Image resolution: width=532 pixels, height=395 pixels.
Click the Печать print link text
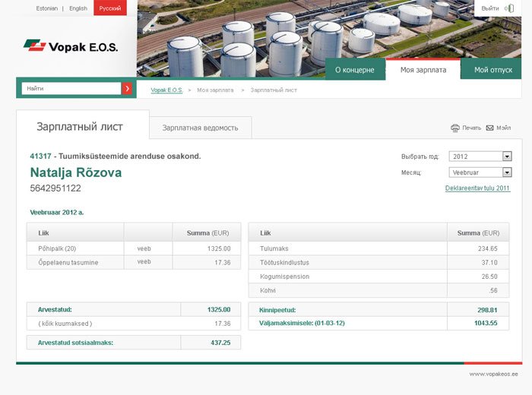(x=471, y=128)
